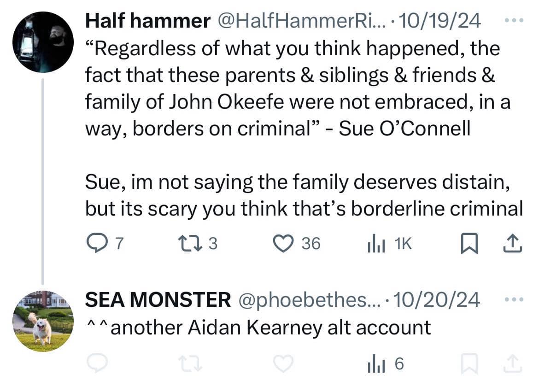Reply to SEA MONSTER's comment
The height and width of the screenshot is (392, 539).
[97, 363]
